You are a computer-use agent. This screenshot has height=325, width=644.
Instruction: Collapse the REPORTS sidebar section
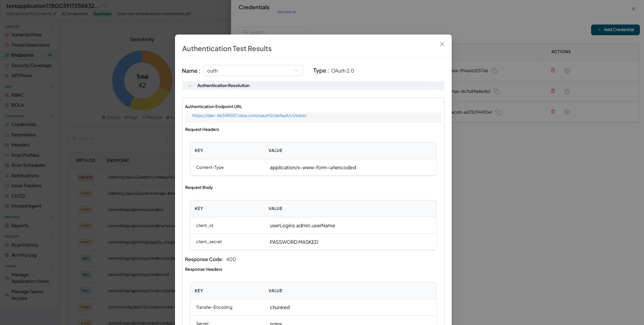click(x=52, y=217)
